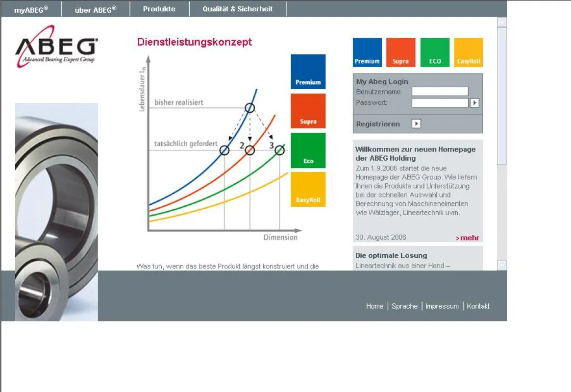Click the 'Willkommen zur neuen Homepage' headline
Image resolution: width=571 pixels, height=392 pixels.
(x=416, y=153)
